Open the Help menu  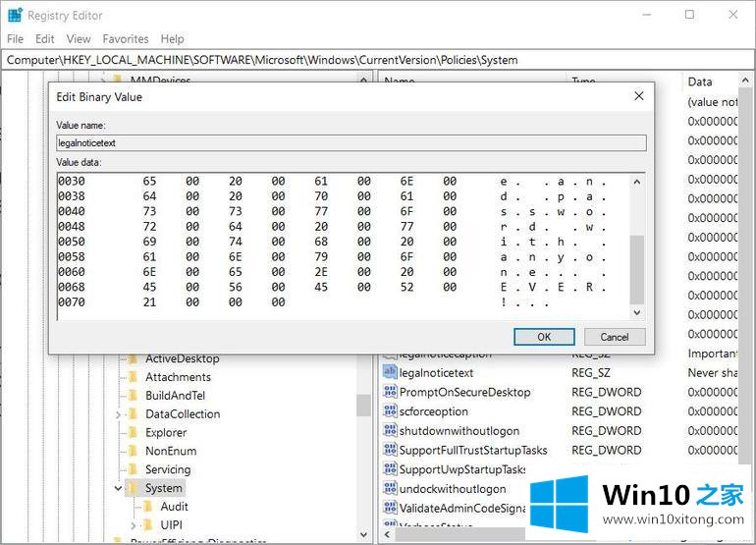[172, 39]
